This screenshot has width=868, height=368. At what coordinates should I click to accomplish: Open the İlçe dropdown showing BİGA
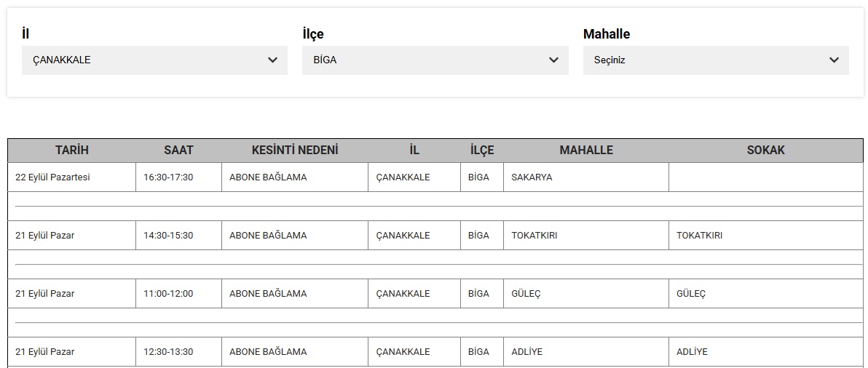coord(435,60)
